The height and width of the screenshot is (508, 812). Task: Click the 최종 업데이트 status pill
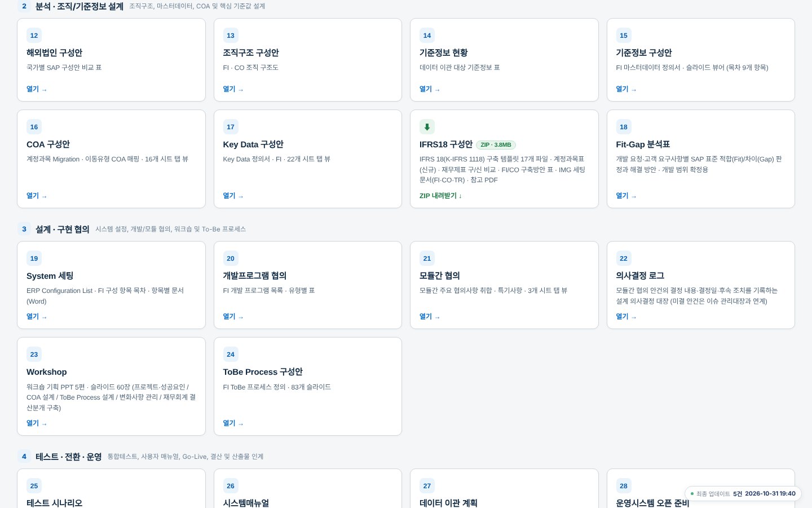pyautogui.click(x=743, y=494)
